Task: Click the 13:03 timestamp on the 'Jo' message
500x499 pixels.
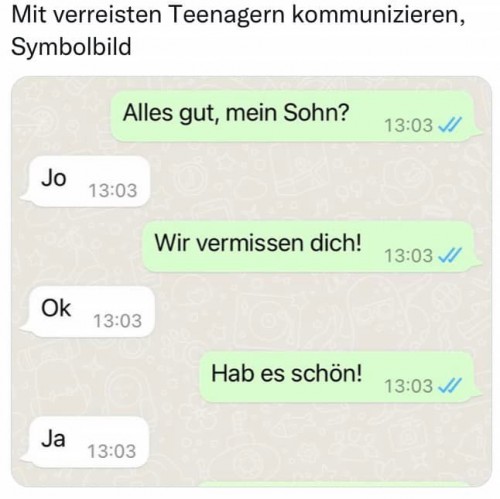Action: (113, 191)
